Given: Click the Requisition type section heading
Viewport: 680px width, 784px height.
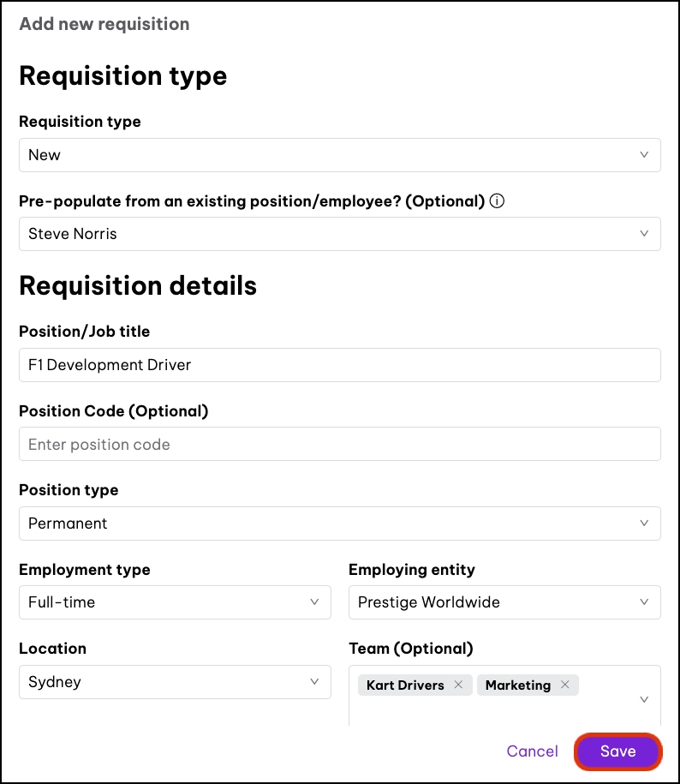Looking at the screenshot, I should (x=123, y=76).
